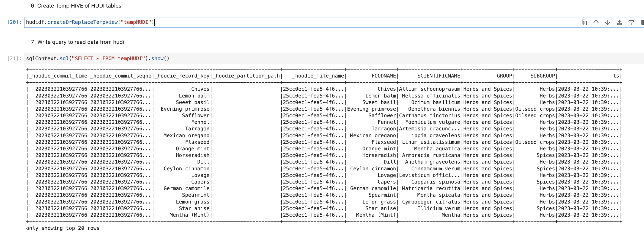644x234 pixels.
Task: Click the "SELECT * FROM tempHUDI" query string
Action: pos(108,58)
